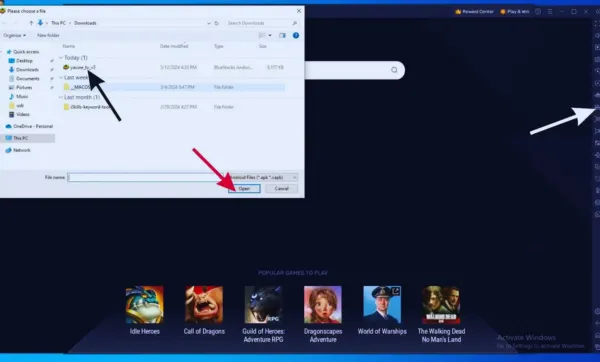
Task: Click the Search Downloads field
Action: pos(262,23)
